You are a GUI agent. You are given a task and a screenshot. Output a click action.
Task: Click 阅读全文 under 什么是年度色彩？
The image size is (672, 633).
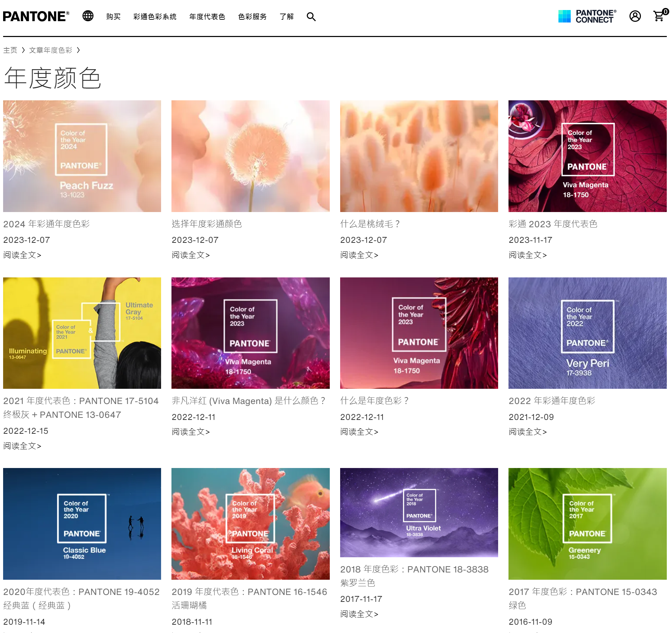(x=360, y=432)
